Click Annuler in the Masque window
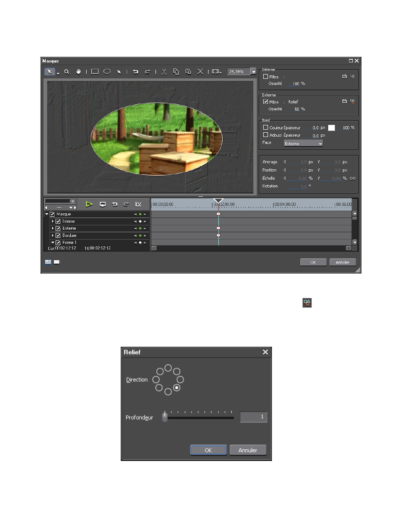 coord(342,262)
